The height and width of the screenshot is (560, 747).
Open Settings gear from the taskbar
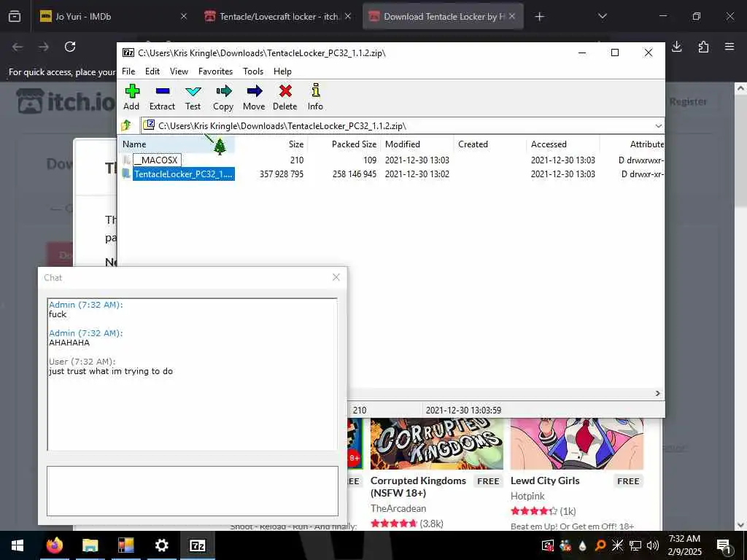tap(161, 545)
